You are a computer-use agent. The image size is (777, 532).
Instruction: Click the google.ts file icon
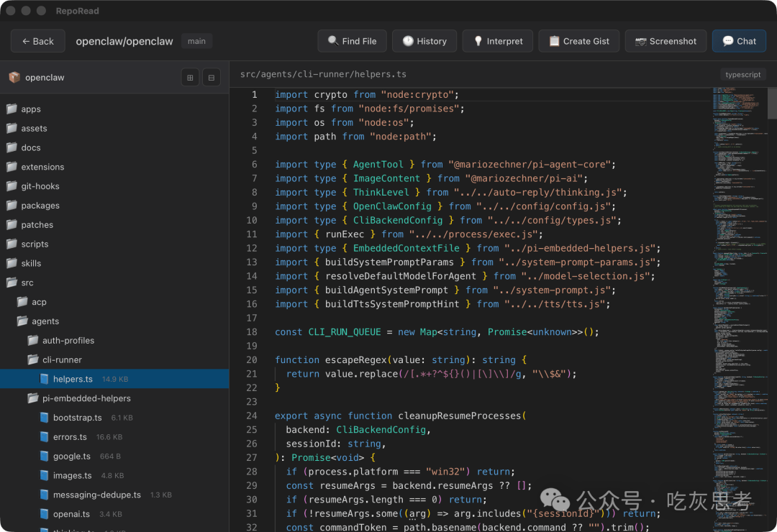pyautogui.click(x=44, y=457)
